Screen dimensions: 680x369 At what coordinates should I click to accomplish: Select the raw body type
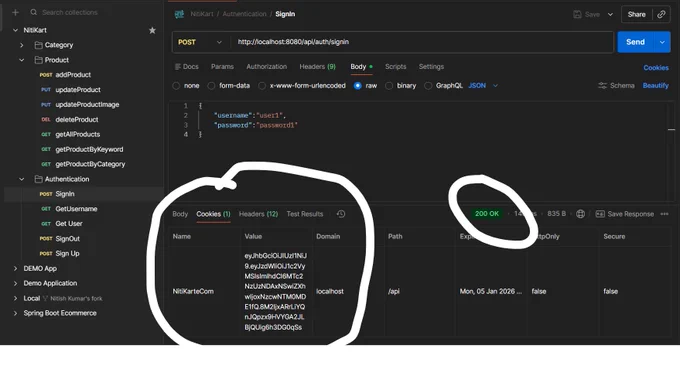[357, 86]
